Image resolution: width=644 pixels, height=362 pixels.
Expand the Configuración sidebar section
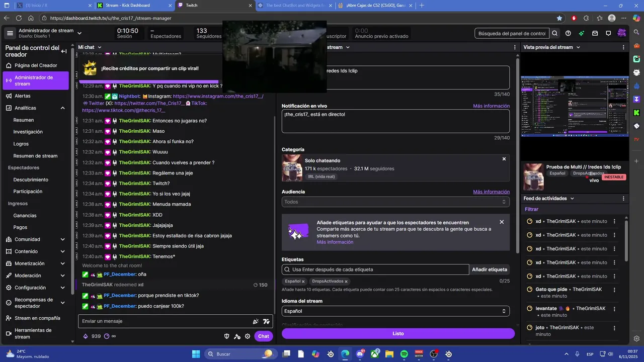tap(63, 288)
